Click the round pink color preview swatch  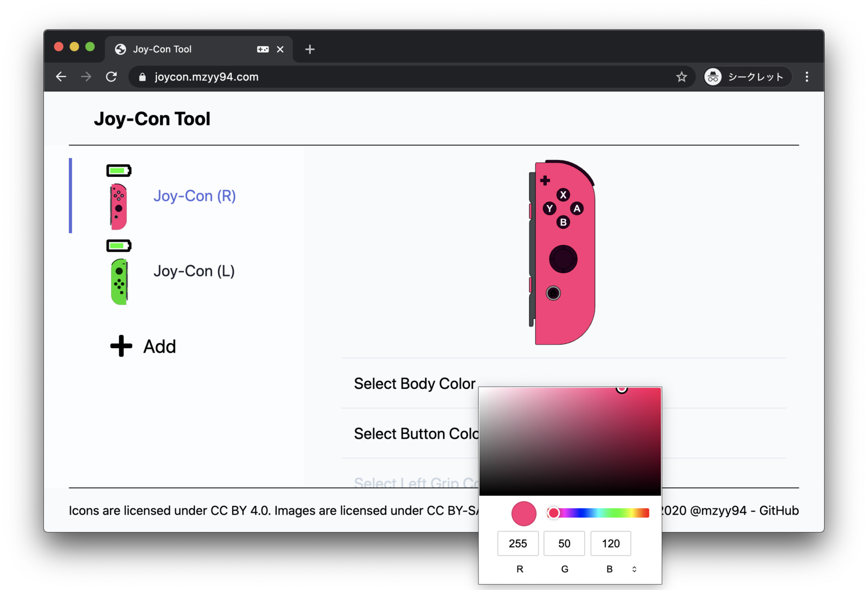pos(524,514)
